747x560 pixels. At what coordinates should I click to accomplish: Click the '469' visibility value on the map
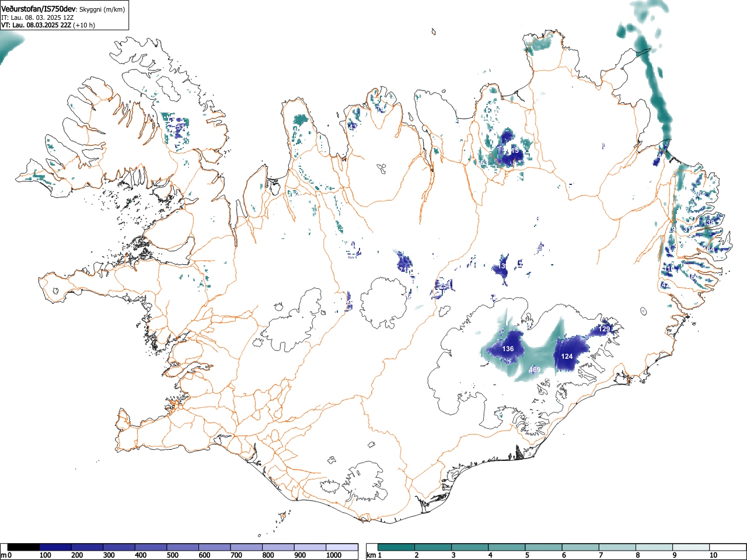(535, 370)
